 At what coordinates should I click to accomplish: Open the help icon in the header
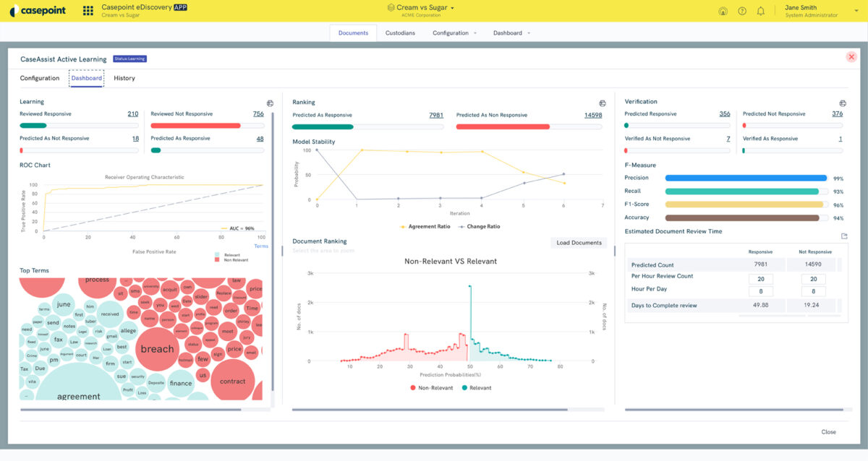pyautogui.click(x=741, y=11)
